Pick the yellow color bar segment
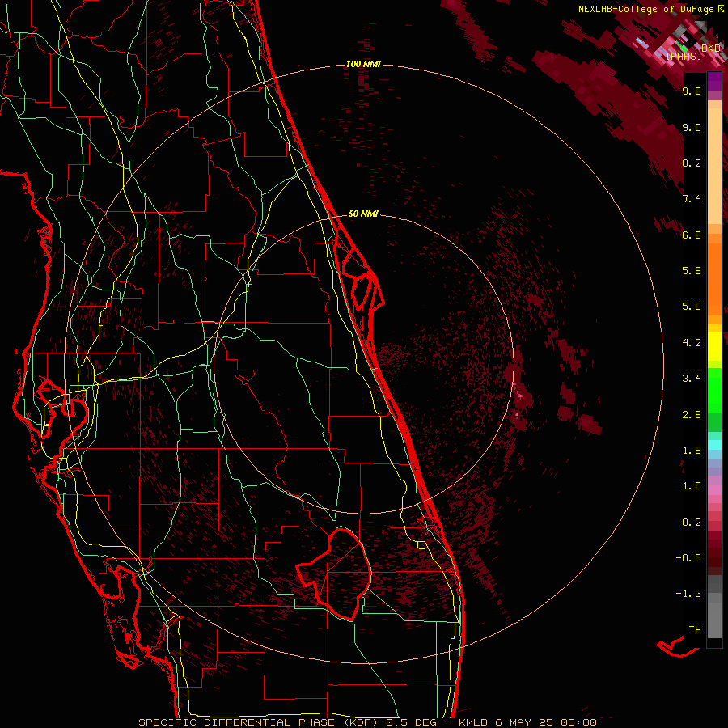The image size is (728, 728). [714, 346]
